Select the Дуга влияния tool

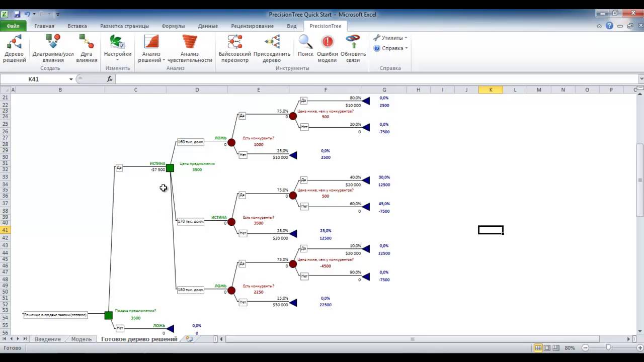[x=87, y=49]
